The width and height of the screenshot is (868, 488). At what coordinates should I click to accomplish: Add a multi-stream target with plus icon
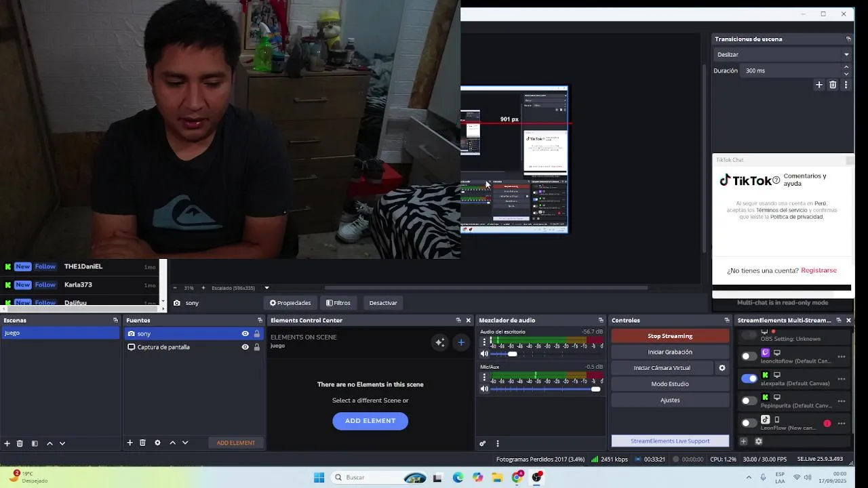click(743, 441)
